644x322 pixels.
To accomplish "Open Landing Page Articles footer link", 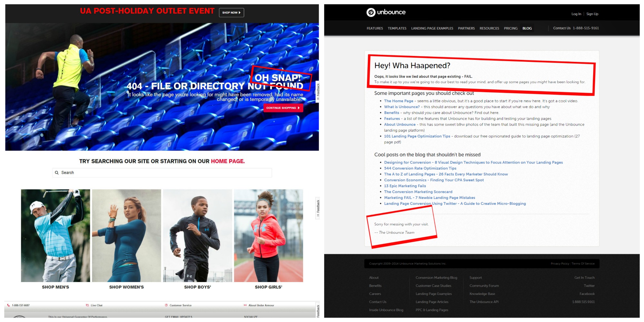I will point(432,302).
